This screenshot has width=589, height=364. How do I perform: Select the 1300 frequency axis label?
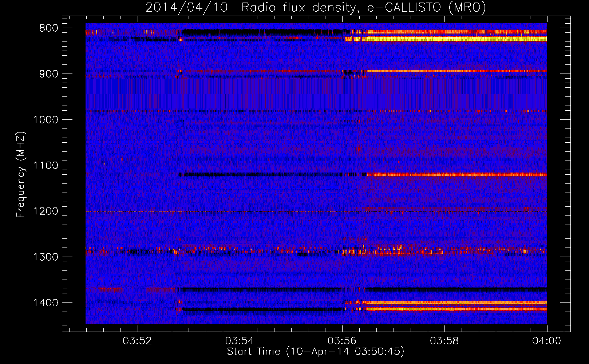pos(46,257)
